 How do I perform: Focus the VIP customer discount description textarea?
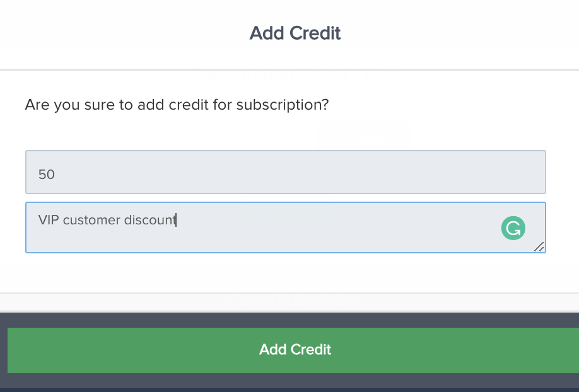(286, 228)
